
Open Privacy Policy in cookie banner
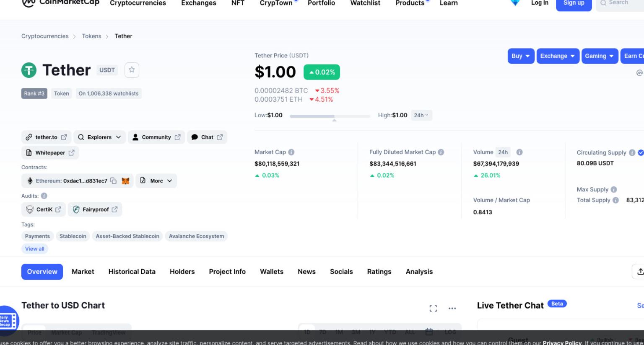pyautogui.click(x=562, y=342)
